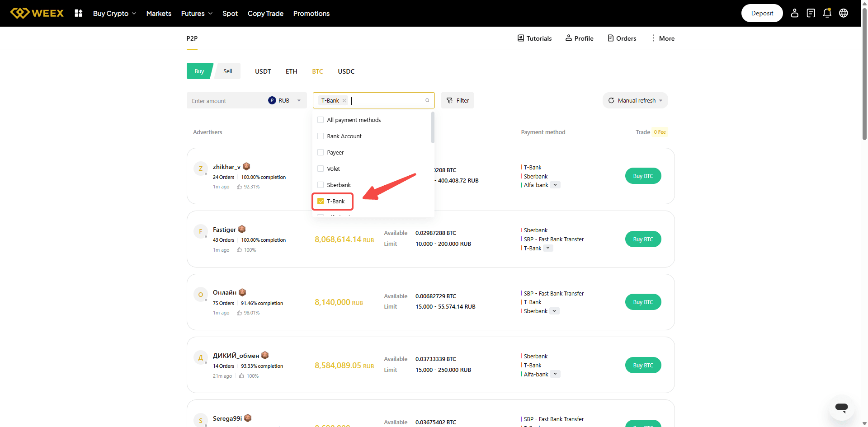Open the language globe icon

coord(843,13)
